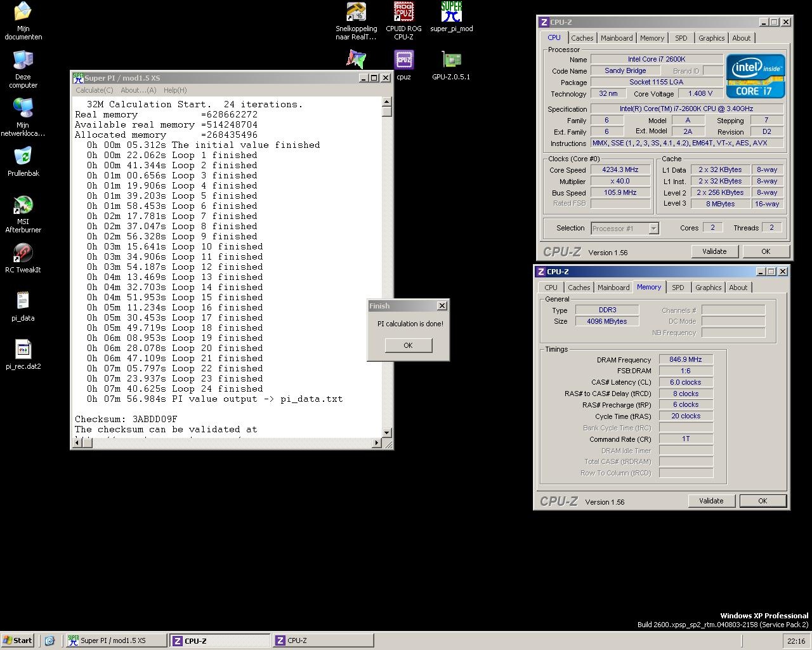812x650 pixels.
Task: Open the GPU-Z.0.5.1 desktop icon
Action: coord(451,60)
